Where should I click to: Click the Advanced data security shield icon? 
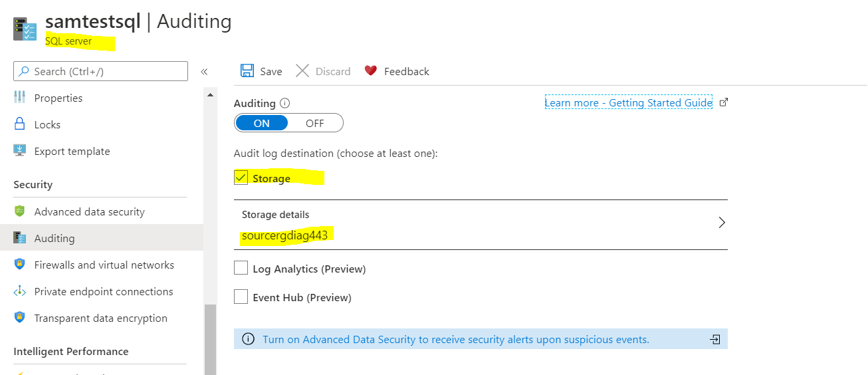20,211
